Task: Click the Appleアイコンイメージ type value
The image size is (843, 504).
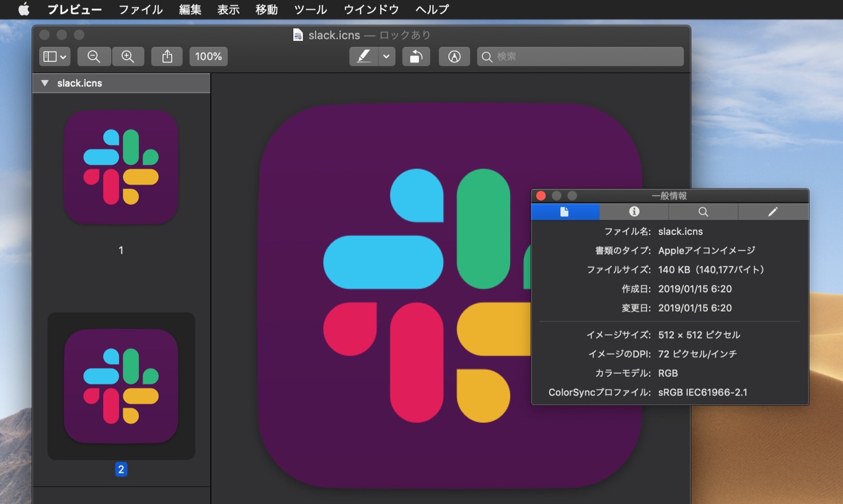Action: tap(707, 250)
